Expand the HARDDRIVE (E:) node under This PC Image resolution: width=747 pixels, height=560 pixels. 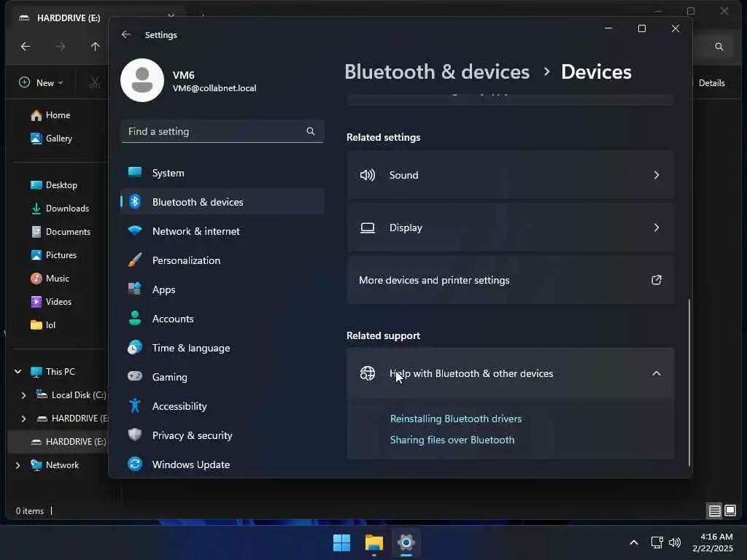click(x=23, y=418)
